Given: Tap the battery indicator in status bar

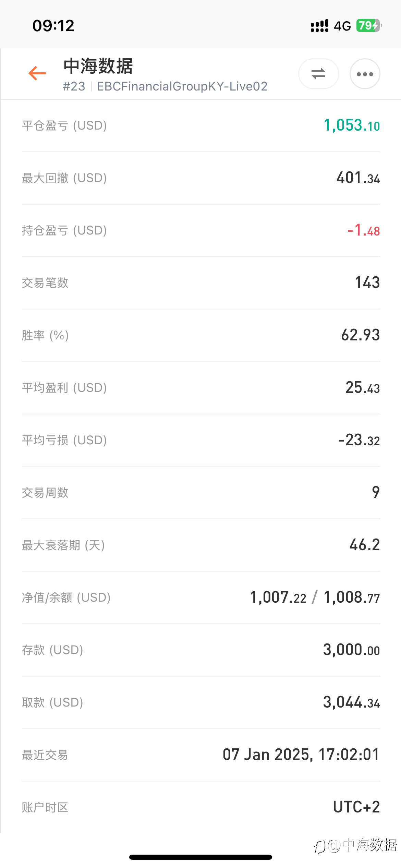Looking at the screenshot, I should [x=369, y=26].
